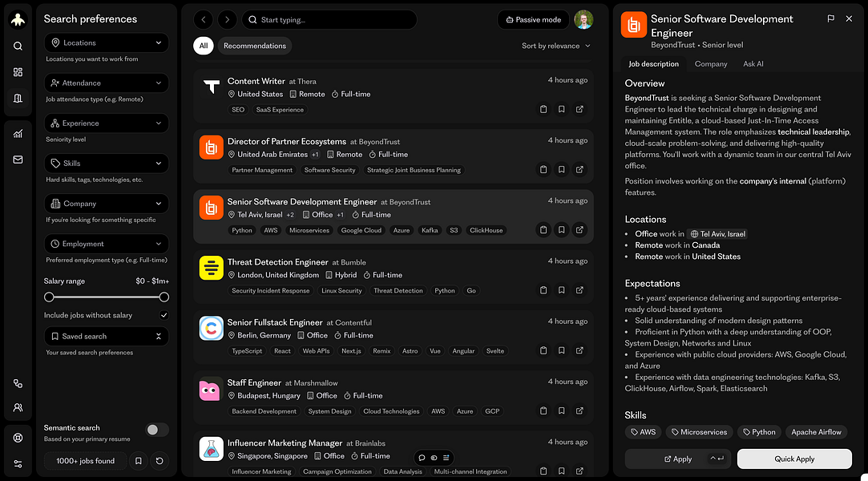Toggle the Semantic search switch
The width and height of the screenshot is (868, 481).
pyautogui.click(x=156, y=430)
